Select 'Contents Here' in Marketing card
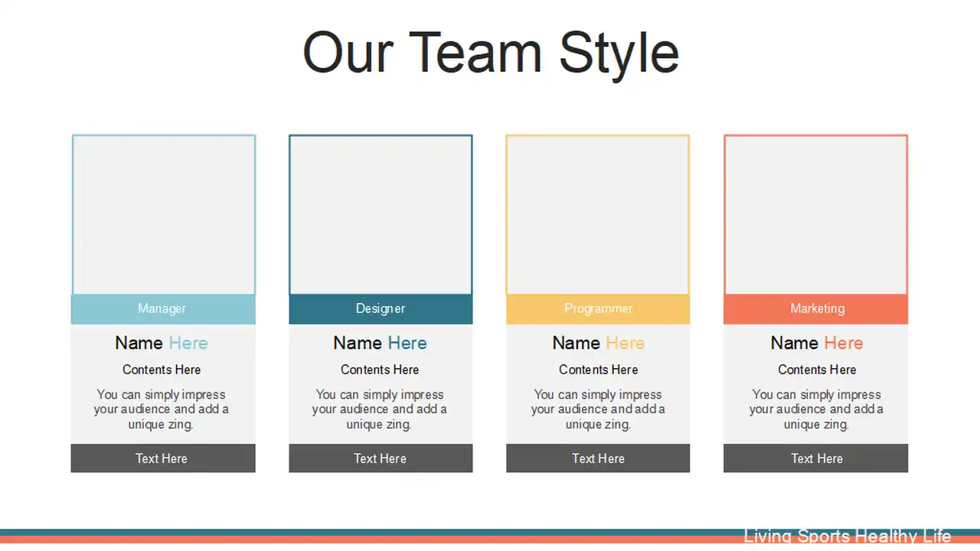The height and width of the screenshot is (551, 980). pyautogui.click(x=817, y=370)
